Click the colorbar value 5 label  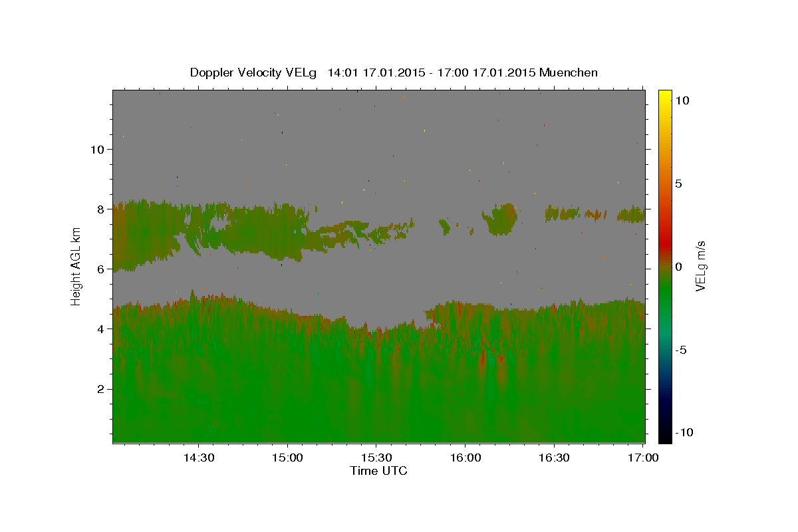tap(678, 183)
